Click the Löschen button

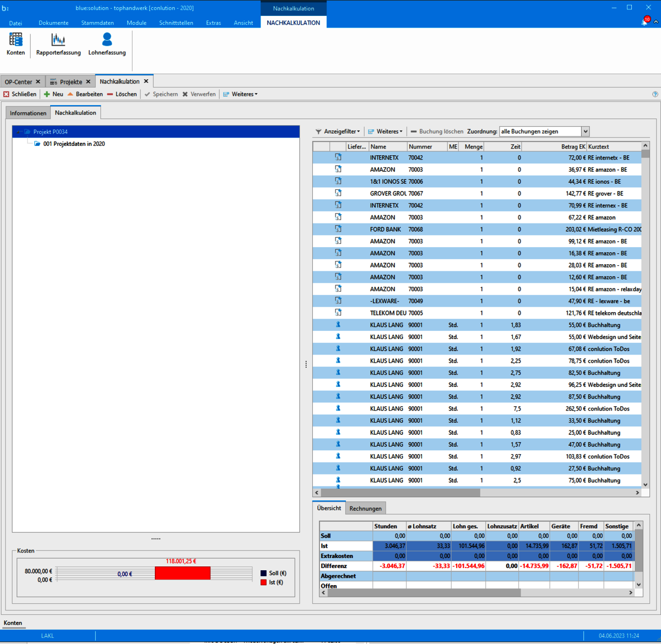click(x=122, y=94)
